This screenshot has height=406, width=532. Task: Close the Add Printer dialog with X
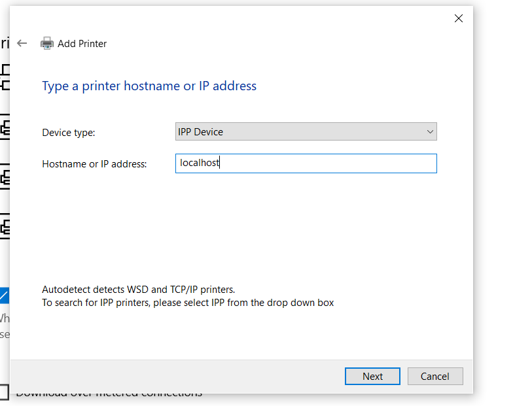[x=459, y=18]
